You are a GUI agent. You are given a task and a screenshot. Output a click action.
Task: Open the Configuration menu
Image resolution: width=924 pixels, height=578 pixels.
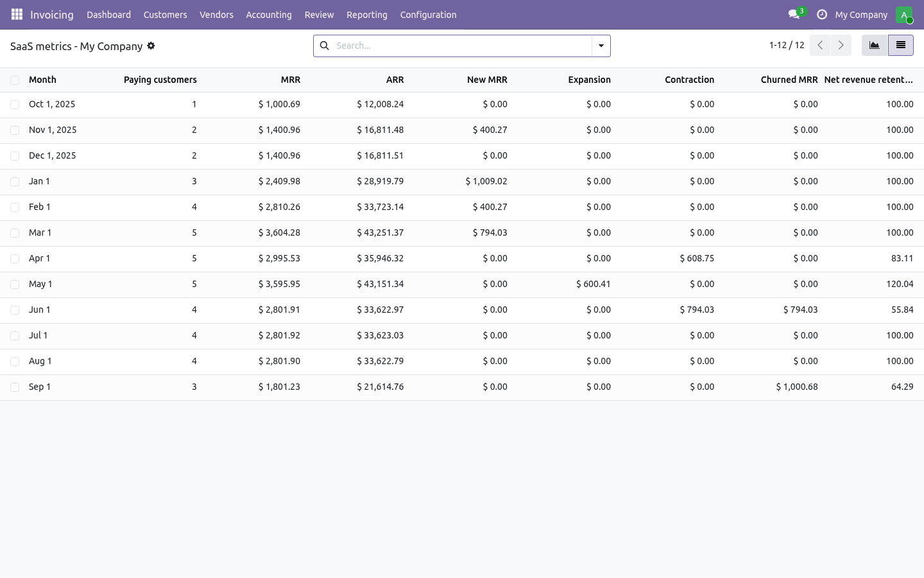429,15
